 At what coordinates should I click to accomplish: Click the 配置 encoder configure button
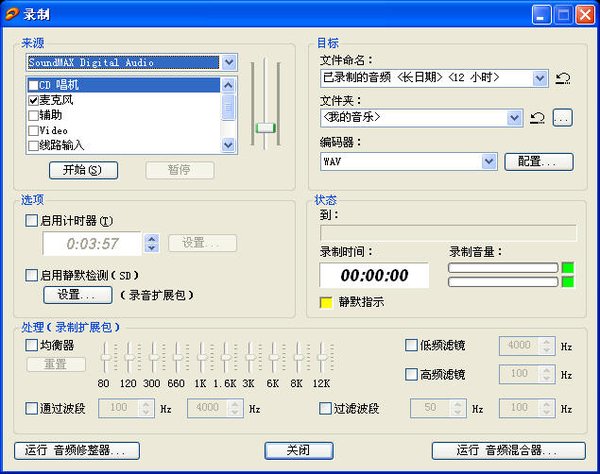(x=538, y=161)
